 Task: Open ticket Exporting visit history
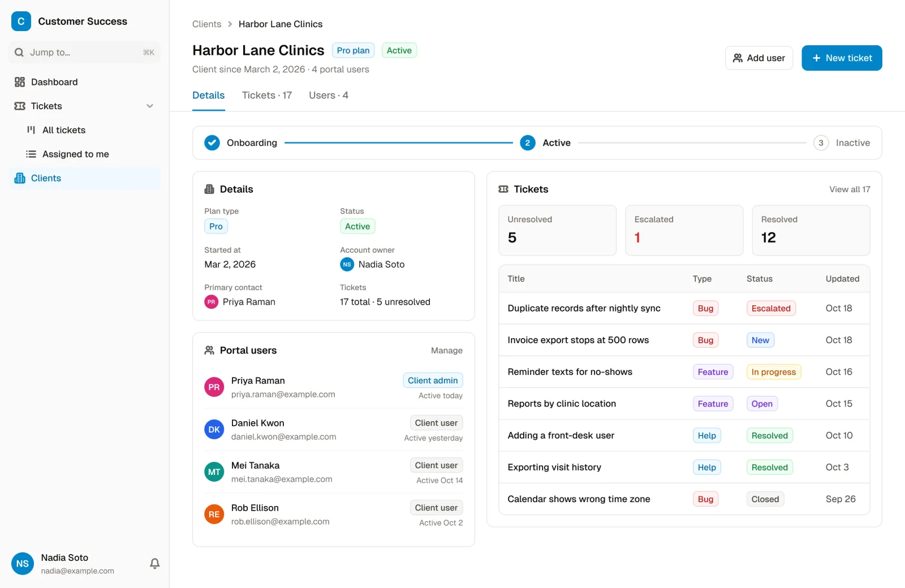pos(684,467)
